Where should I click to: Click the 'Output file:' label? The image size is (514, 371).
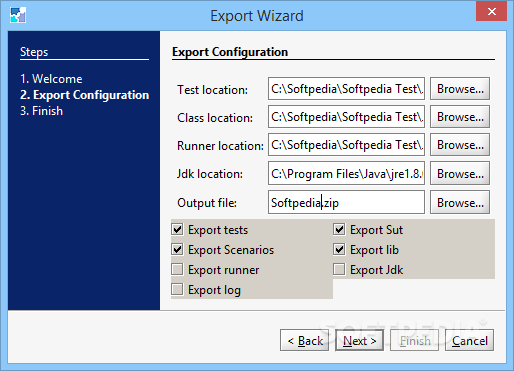(x=207, y=203)
